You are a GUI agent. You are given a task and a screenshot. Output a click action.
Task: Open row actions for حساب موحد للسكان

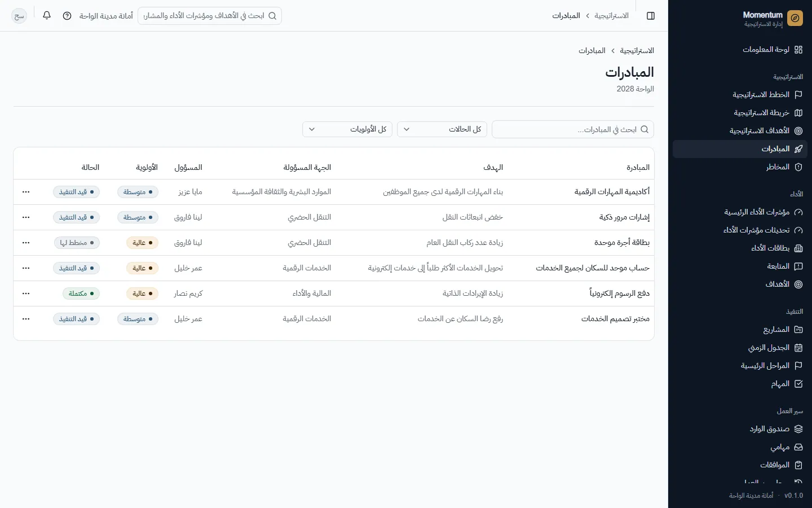point(26,268)
